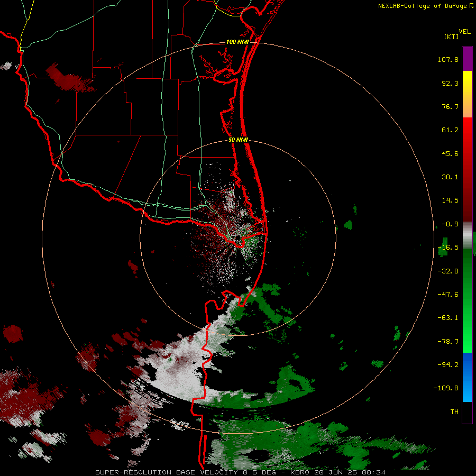Click the 76.7 velocity legend value

point(450,106)
